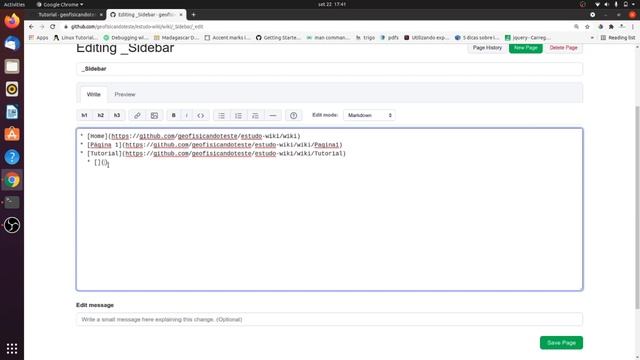Open the Google Chrome app menu

(60, 4)
